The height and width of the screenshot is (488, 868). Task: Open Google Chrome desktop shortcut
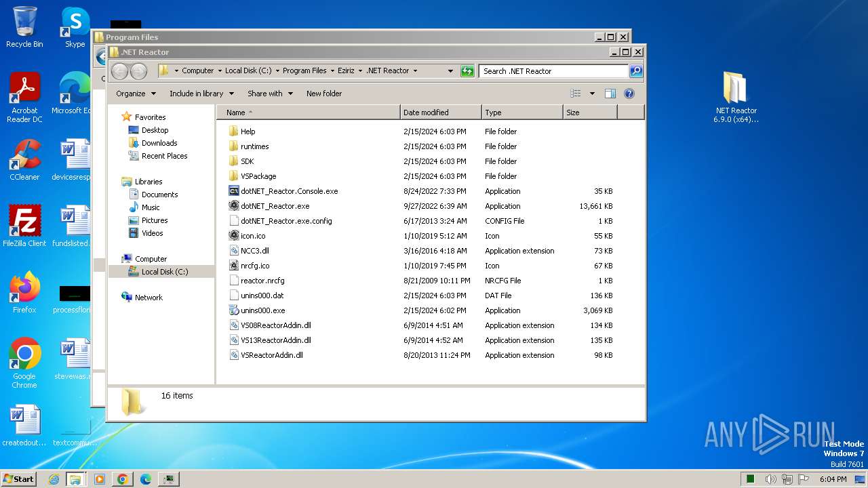(24, 363)
